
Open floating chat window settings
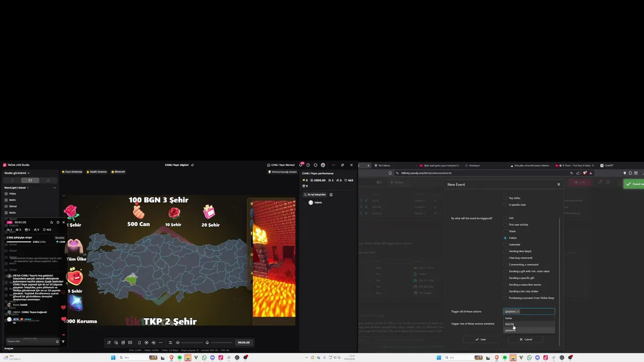click(x=57, y=222)
